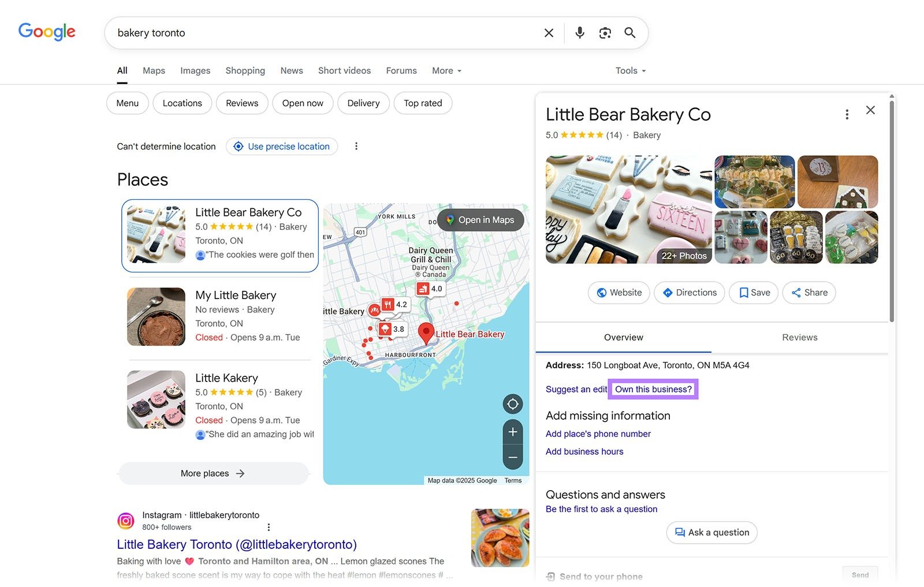Activate the Top rated filter
Screen dimensions: 924x587
point(423,103)
